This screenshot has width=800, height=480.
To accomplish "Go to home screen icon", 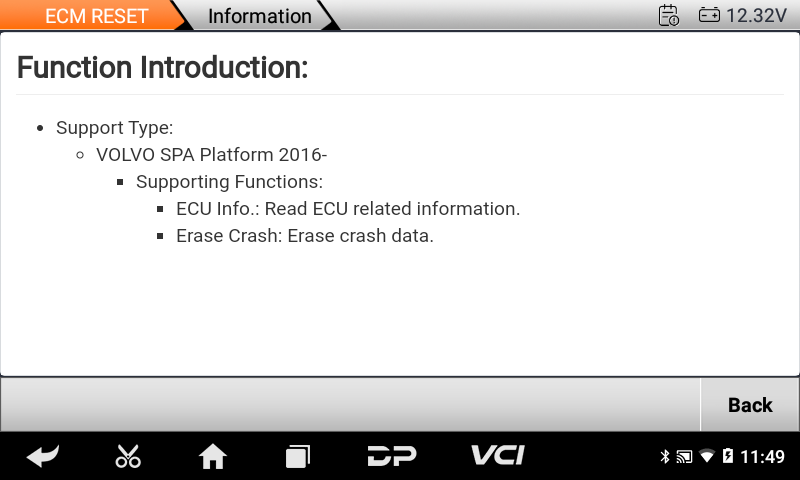I will coord(213,456).
